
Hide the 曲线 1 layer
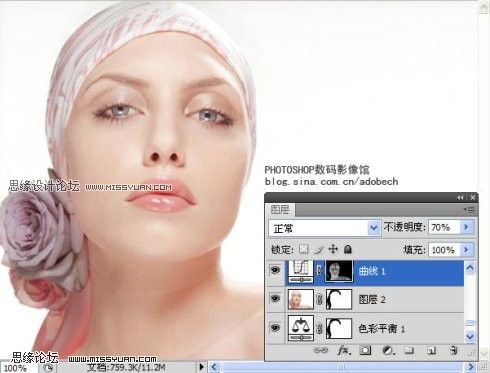point(275,270)
